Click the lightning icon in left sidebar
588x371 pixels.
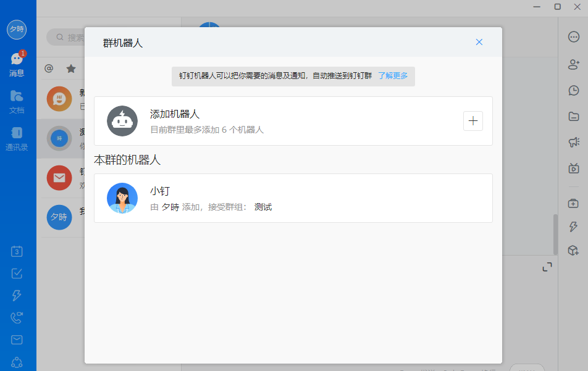(17, 295)
